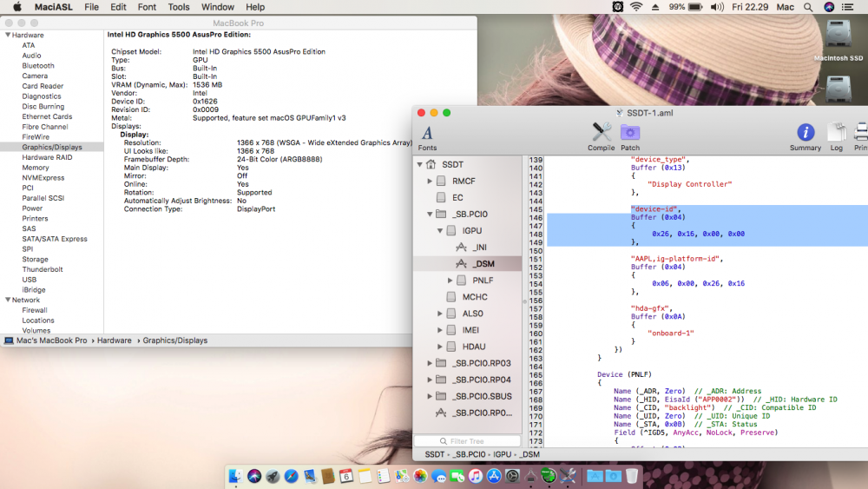
Task: Open the Help menu
Action: click(x=255, y=7)
